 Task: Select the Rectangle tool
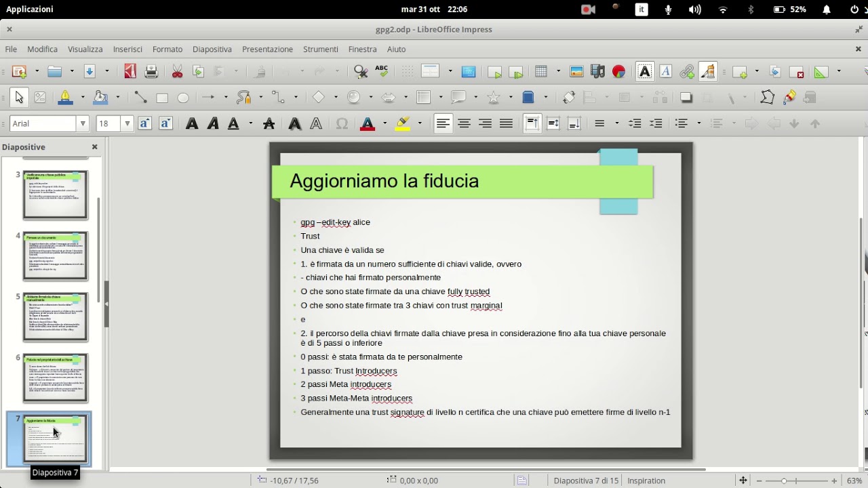162,98
